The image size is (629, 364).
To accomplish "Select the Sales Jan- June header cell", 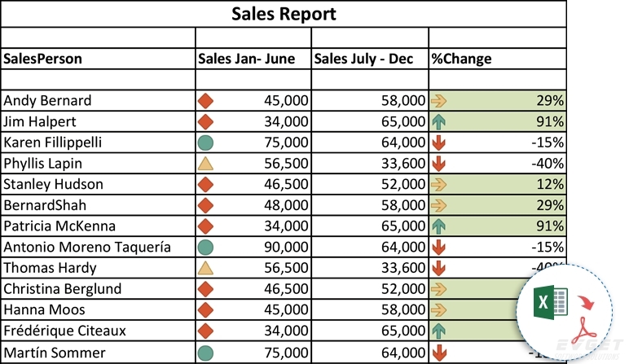I will (253, 59).
